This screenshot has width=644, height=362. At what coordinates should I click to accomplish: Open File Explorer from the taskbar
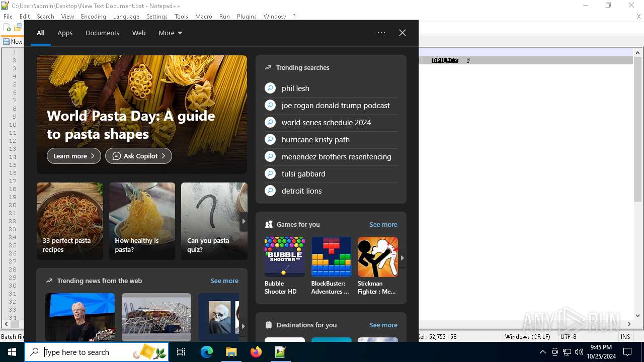point(231,352)
